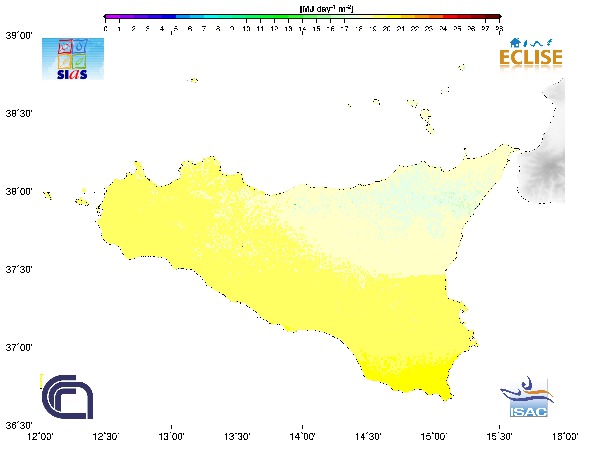Click the 37°00' latitude label
Image resolution: width=600 pixels, height=450 pixels.
point(19,347)
